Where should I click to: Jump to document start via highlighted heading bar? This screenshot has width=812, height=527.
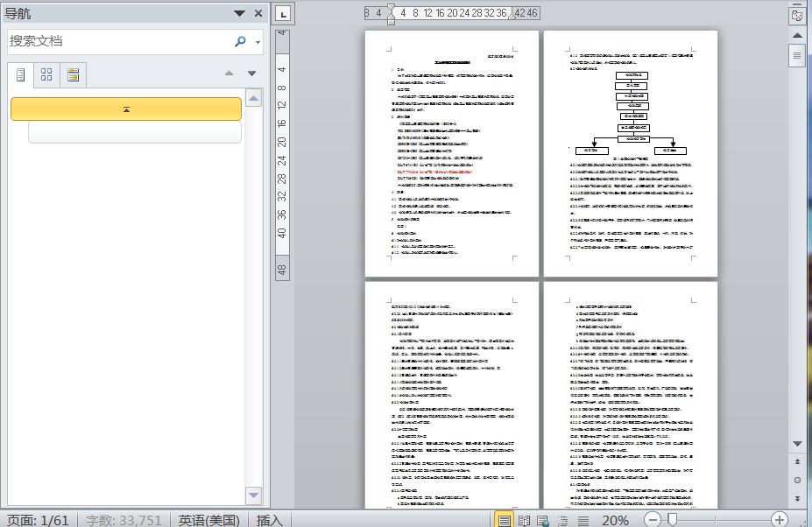[x=126, y=109]
